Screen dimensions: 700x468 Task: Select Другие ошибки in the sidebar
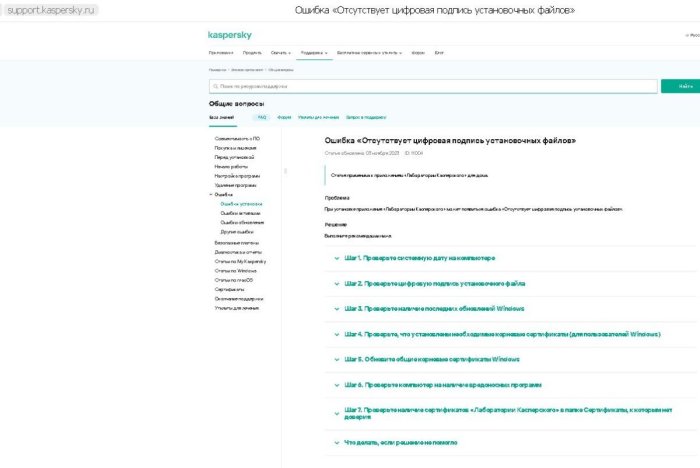coord(237,232)
